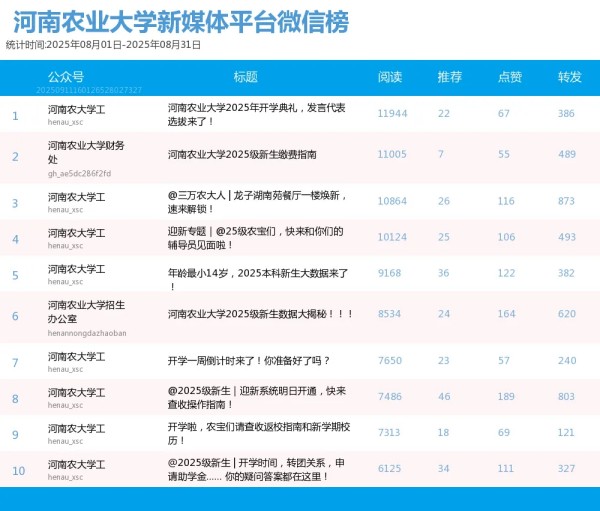
Task: Click the 公众号 column header
Action: point(66,77)
